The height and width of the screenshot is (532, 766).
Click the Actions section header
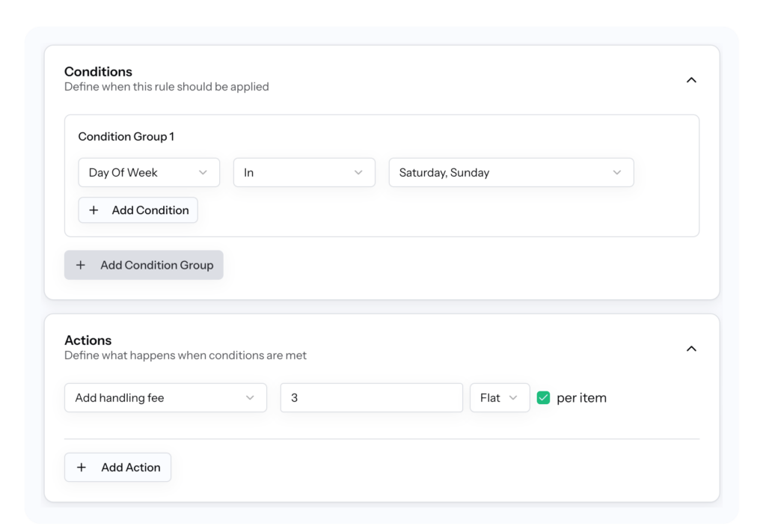(88, 340)
